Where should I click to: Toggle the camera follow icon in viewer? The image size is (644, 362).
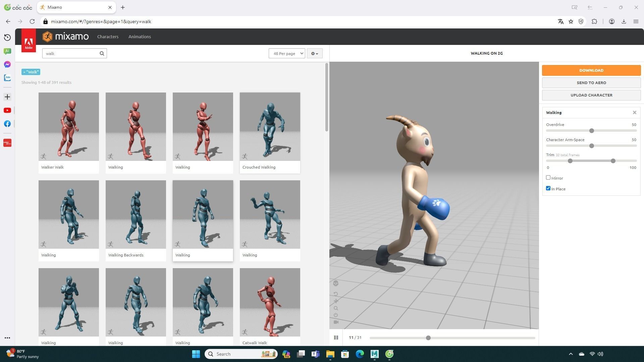336,322
